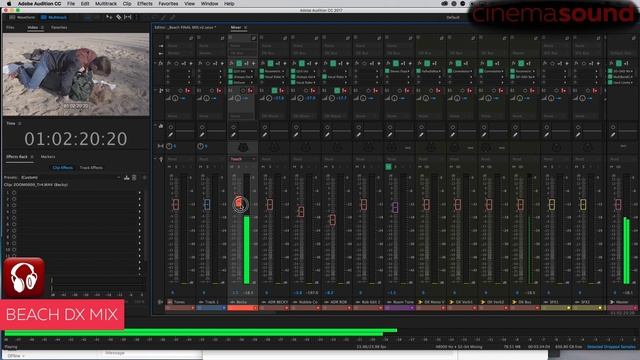The image size is (640, 360).
Task: Collapse the FX section in mixer
Action: tap(156, 63)
